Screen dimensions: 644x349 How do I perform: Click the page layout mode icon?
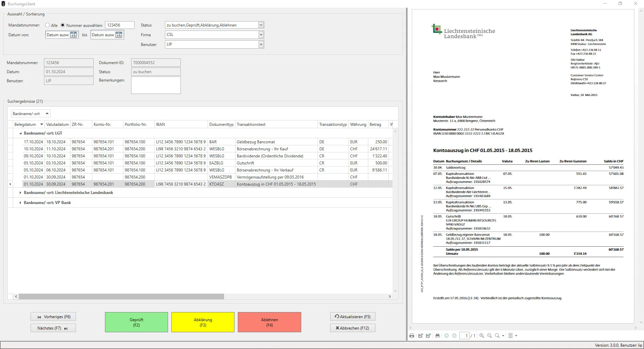511,336
